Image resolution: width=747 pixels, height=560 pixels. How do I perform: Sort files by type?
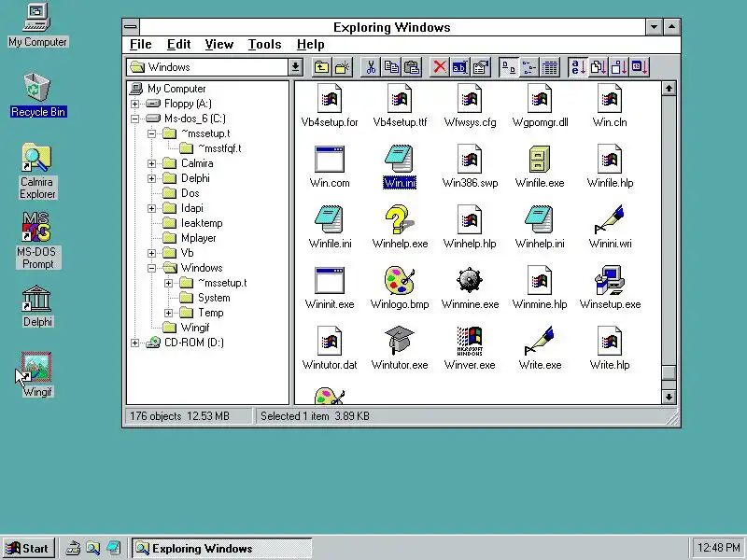tap(599, 67)
